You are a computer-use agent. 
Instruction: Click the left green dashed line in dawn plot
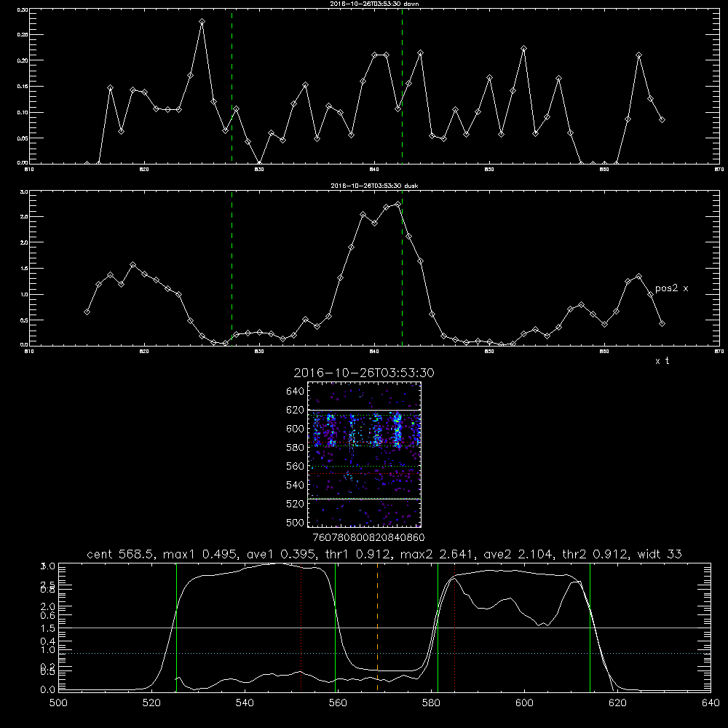pos(232,87)
